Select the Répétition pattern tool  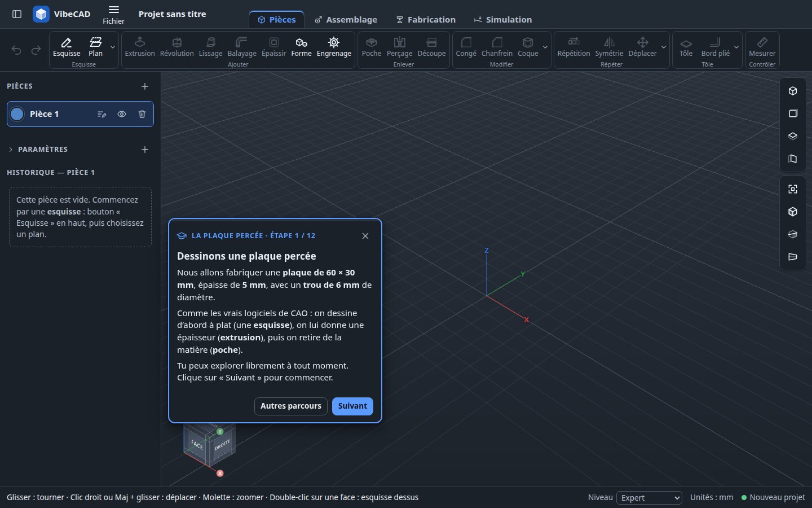tap(574, 47)
